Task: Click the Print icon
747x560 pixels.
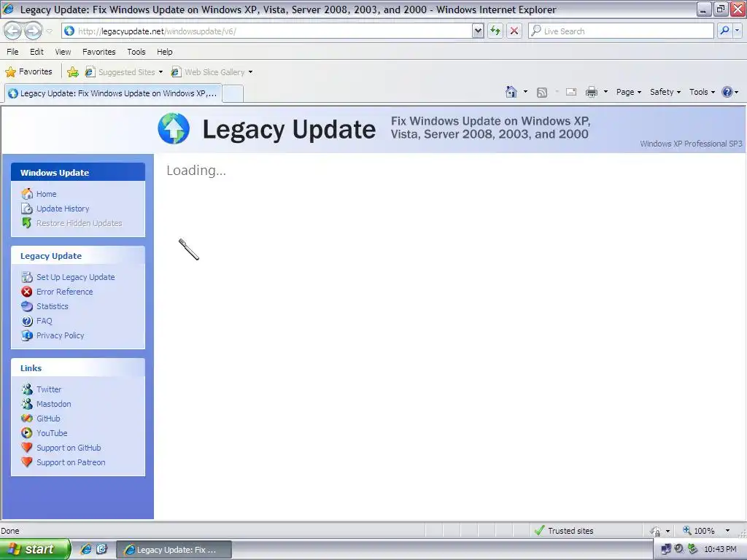Action: [591, 92]
